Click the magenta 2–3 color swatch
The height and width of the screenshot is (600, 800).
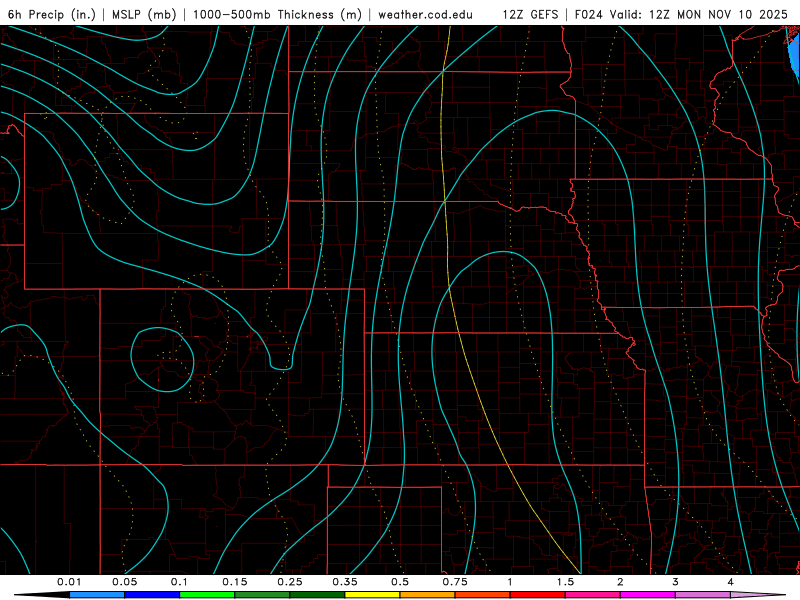coord(648,595)
